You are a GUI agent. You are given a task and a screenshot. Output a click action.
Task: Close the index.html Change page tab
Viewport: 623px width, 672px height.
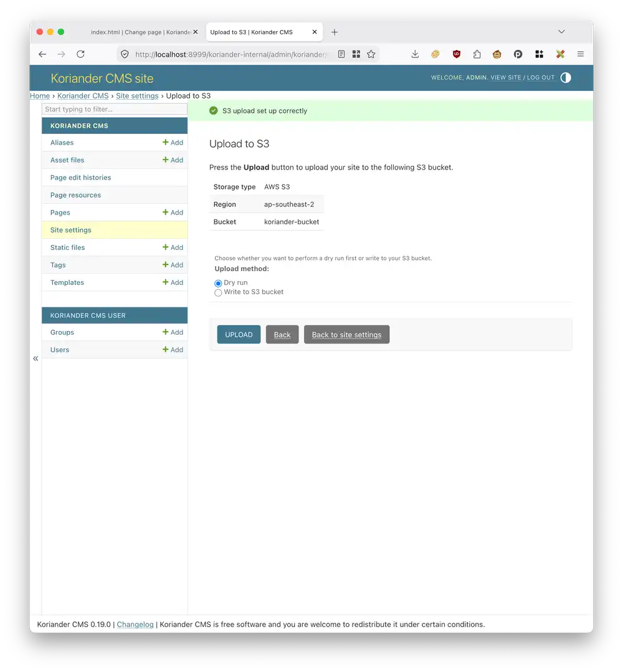coord(195,32)
